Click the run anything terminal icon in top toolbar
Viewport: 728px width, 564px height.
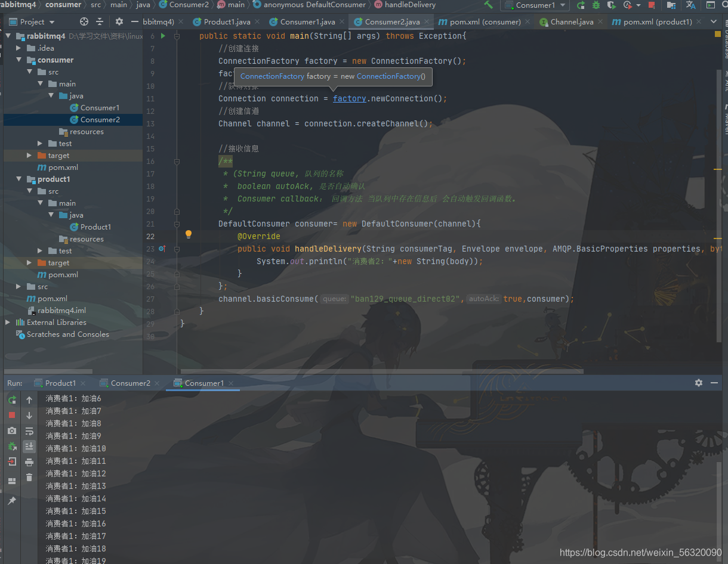pyautogui.click(x=710, y=5)
